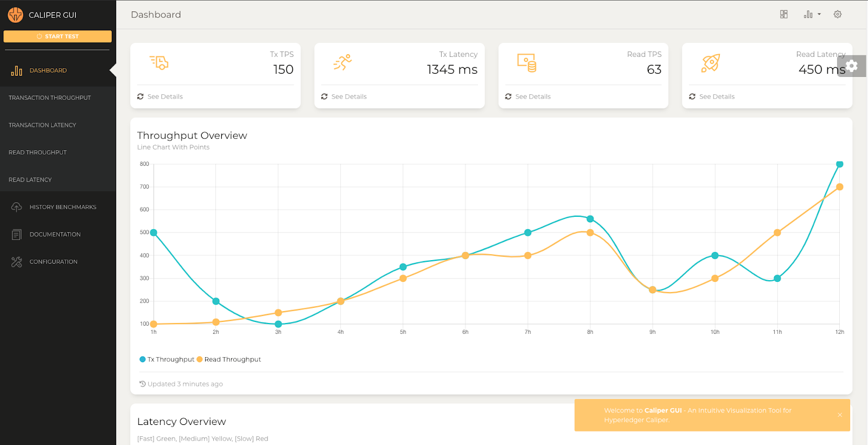Click the Tx Throughput point at 8h
The height and width of the screenshot is (445, 868).
[590, 219]
